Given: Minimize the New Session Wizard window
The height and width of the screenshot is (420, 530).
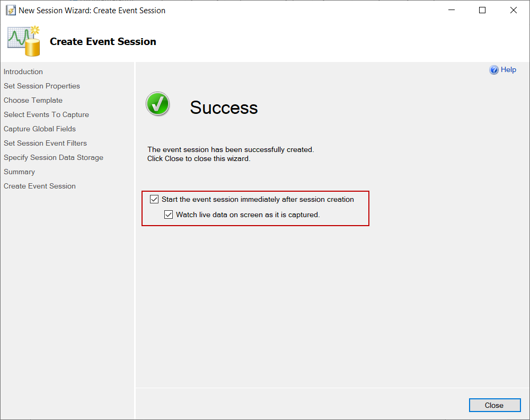Looking at the screenshot, I should (x=451, y=10).
